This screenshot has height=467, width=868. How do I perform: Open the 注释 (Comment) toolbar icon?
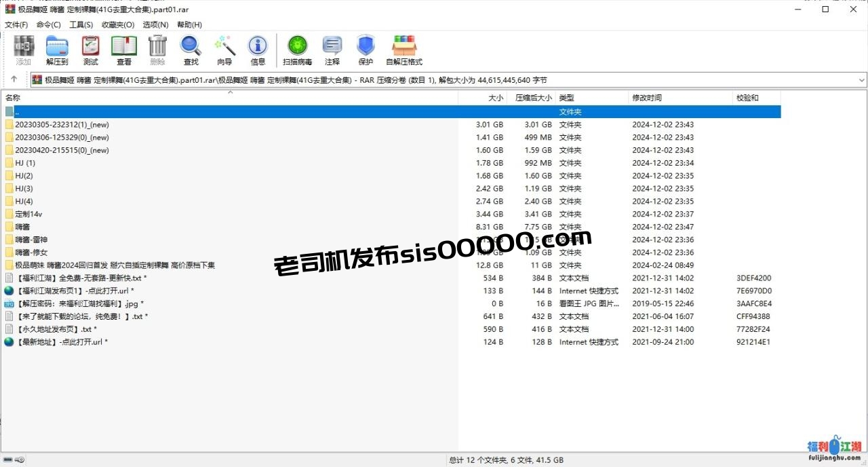tap(332, 50)
